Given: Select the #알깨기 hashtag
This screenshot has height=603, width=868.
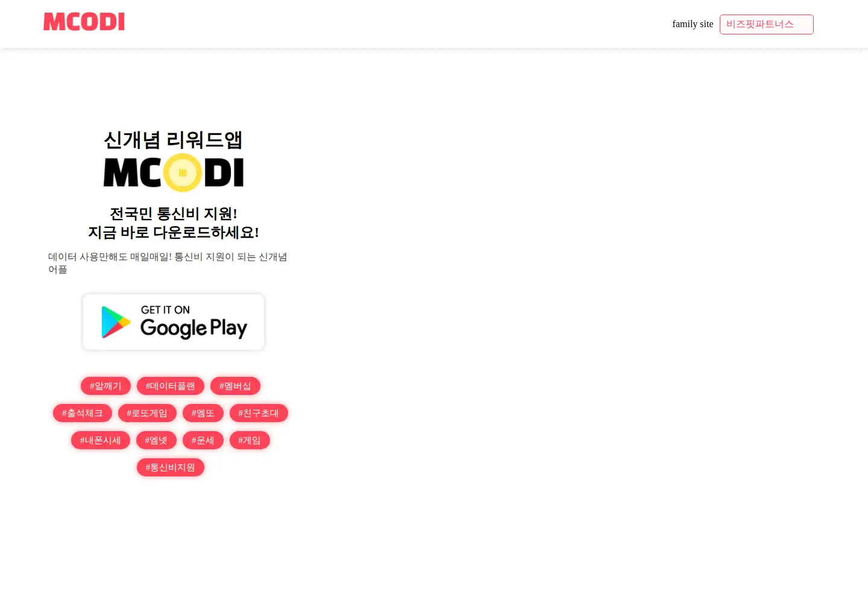Looking at the screenshot, I should 105,386.
